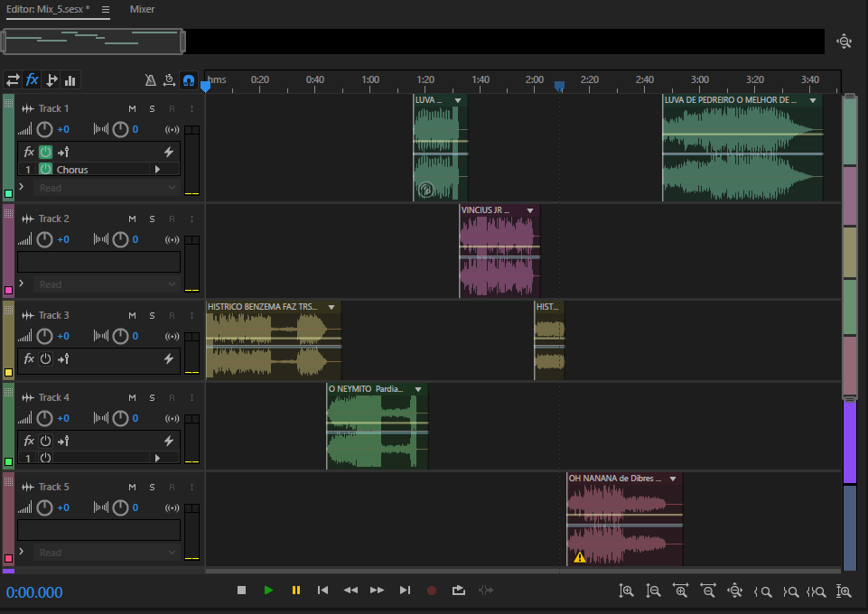Click the Play button in transport
The image size is (868, 614).
pyautogui.click(x=268, y=591)
